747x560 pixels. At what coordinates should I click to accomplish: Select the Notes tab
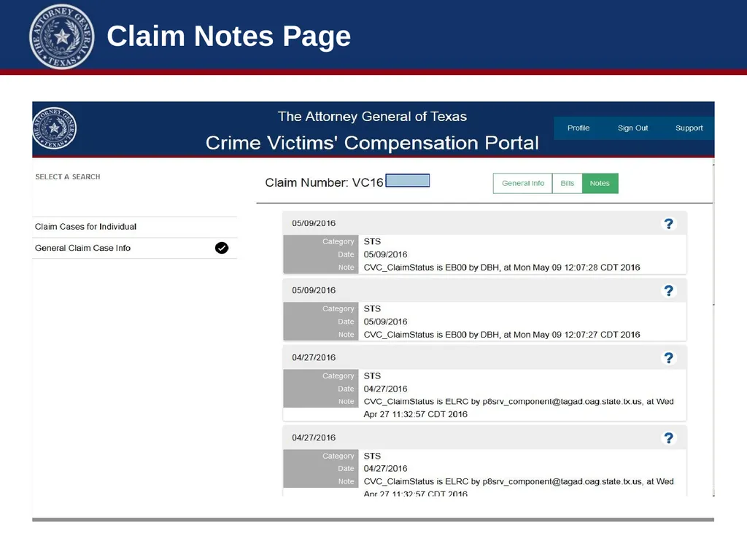tap(600, 183)
